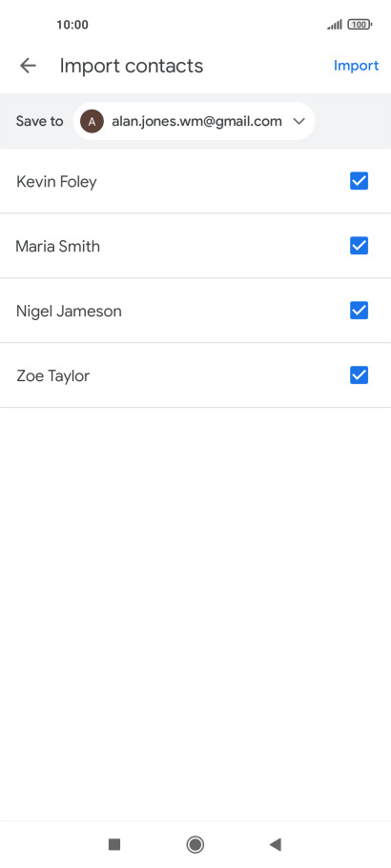Open the alan.jones.wm@gmail.com account dropdown
The height and width of the screenshot is (868, 391).
194,121
